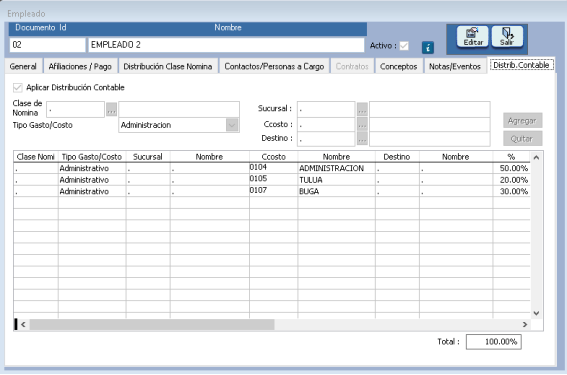
Task: Open the Notas/Eventos tab
Action: (x=455, y=67)
